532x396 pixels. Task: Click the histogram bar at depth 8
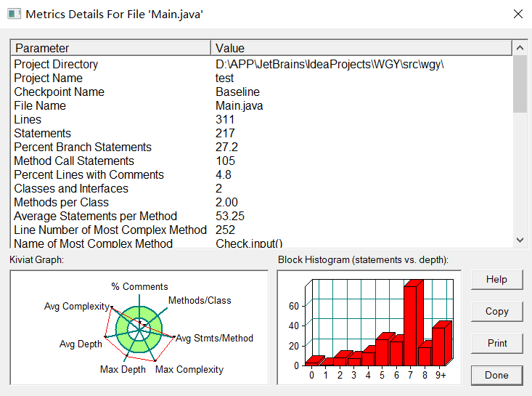(x=425, y=356)
